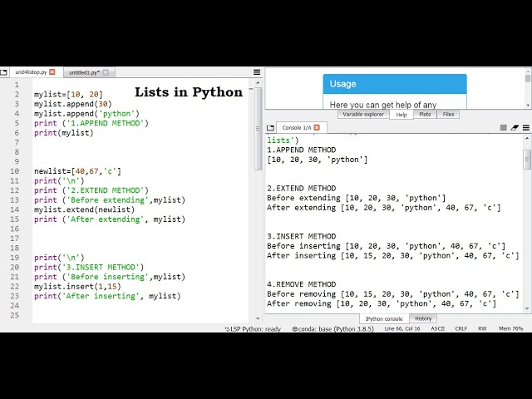
Task: Click print('3.INSERT METHOD') code line
Action: pos(89,267)
